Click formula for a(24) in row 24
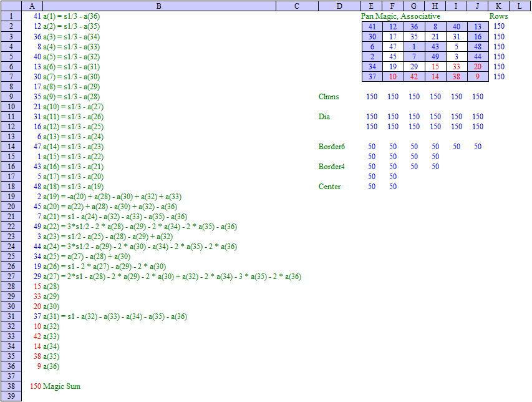Viewport: 532px width, 402px height. [x=140, y=247]
